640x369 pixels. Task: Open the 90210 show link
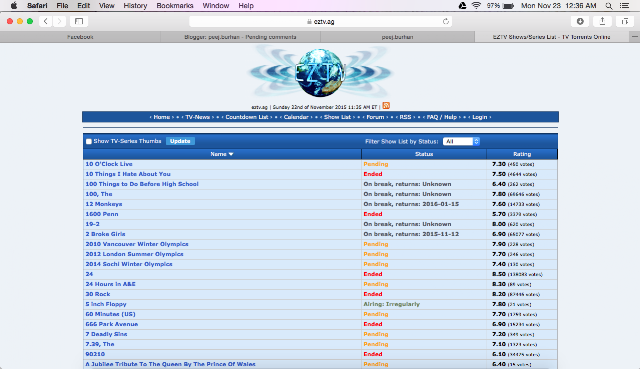coord(95,354)
